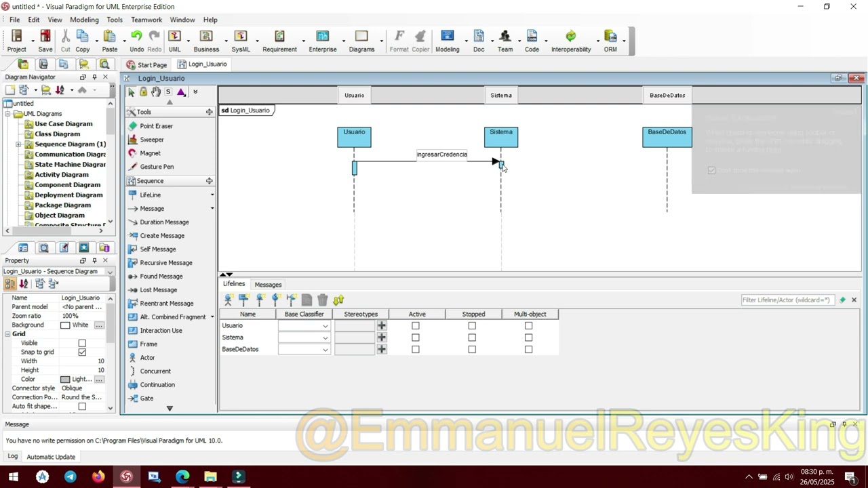Click the Grid Color light swatch

65,380
